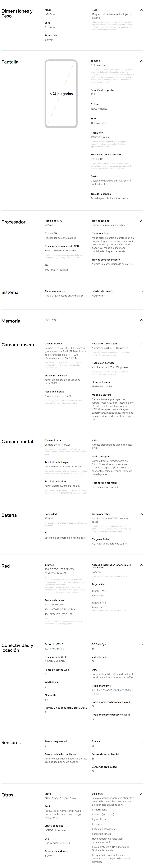The image size is (146, 868).
Task: Click the Batería section title
Action: pos(9,515)
